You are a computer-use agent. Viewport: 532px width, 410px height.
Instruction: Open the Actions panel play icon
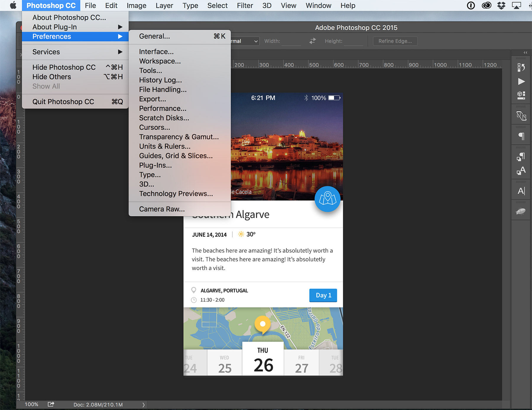coord(521,82)
